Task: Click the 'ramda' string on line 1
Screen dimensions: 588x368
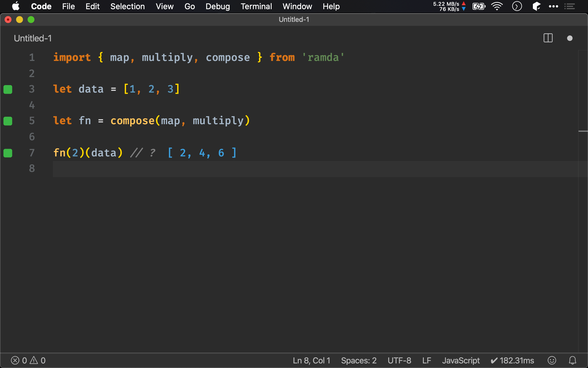Action: click(x=323, y=57)
